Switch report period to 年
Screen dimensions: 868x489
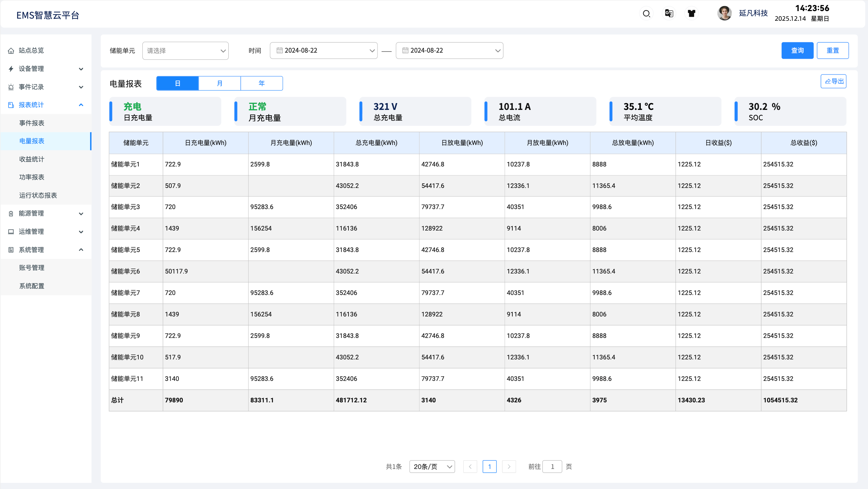[262, 83]
